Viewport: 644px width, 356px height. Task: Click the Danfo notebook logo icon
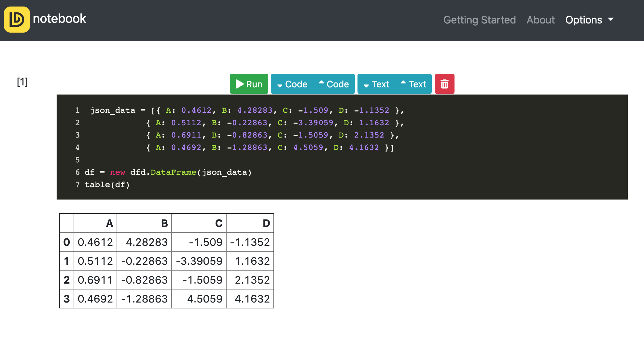click(17, 20)
